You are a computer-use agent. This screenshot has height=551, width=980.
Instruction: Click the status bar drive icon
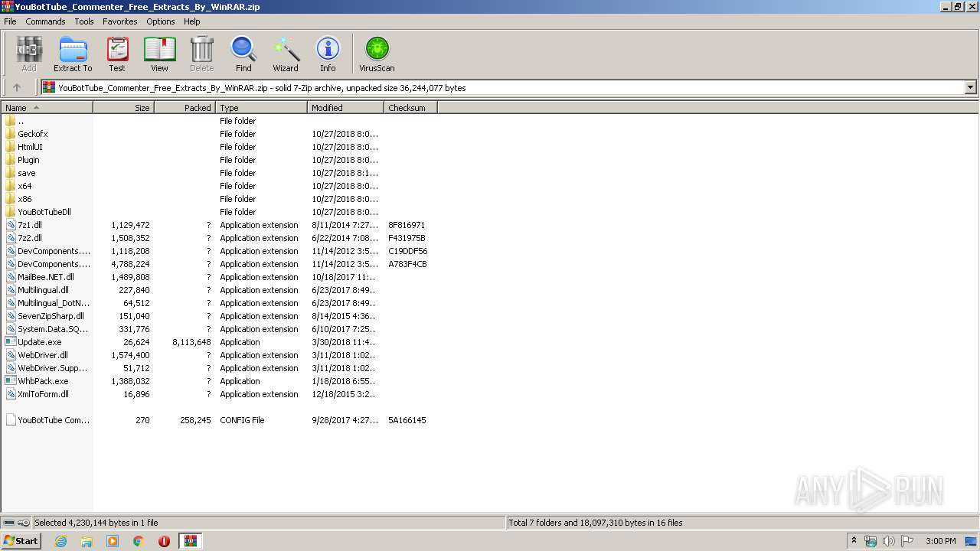(x=9, y=523)
